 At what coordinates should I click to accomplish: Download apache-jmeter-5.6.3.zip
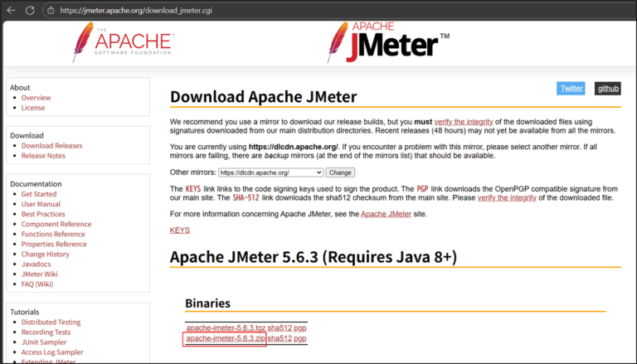click(x=226, y=338)
